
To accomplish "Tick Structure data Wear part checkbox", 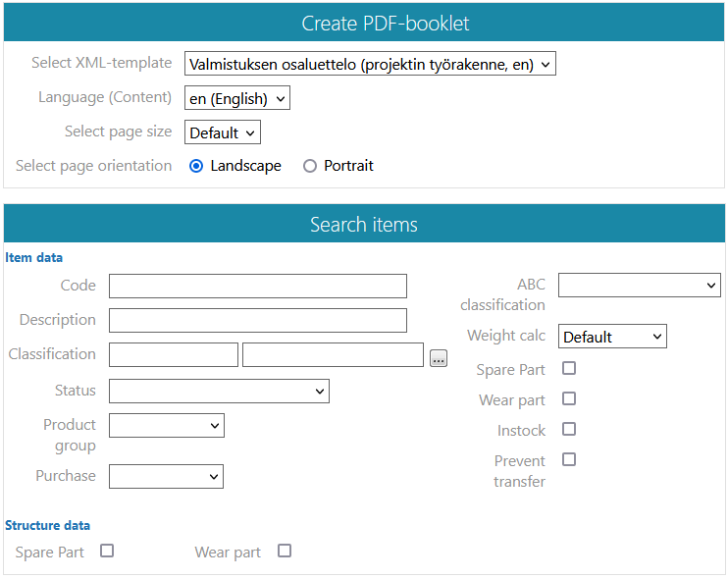I will (x=285, y=552).
